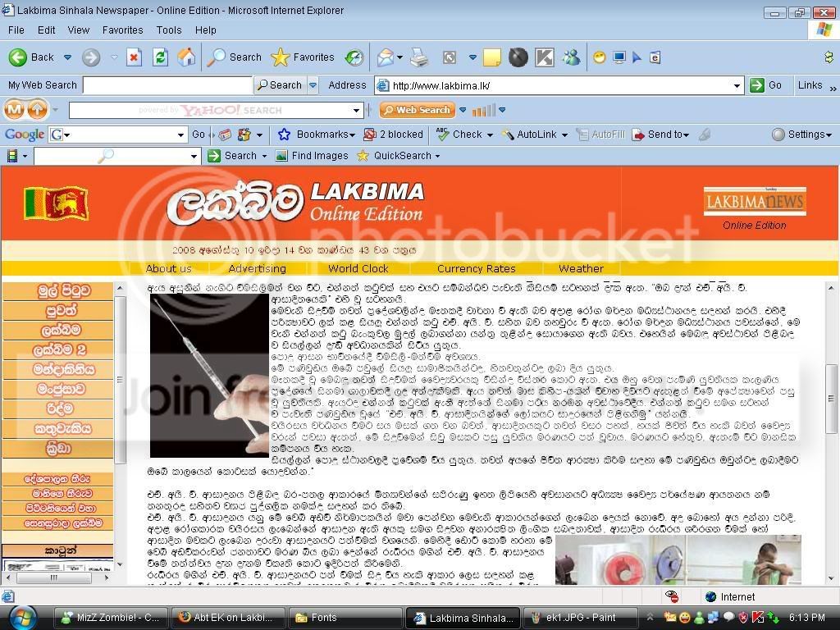The height and width of the screenshot is (630, 840).
Task: Open the Favorites star panel
Action: 303,57
